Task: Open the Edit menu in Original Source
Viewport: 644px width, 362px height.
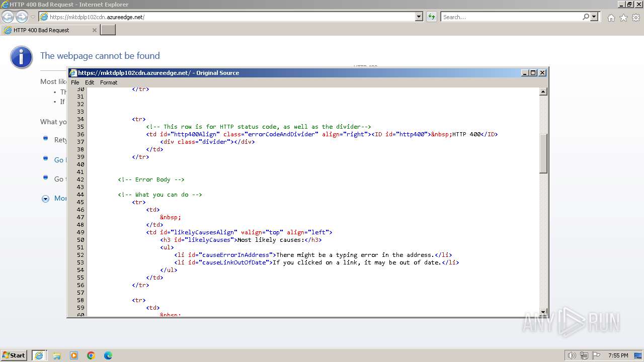Action: 90,82
